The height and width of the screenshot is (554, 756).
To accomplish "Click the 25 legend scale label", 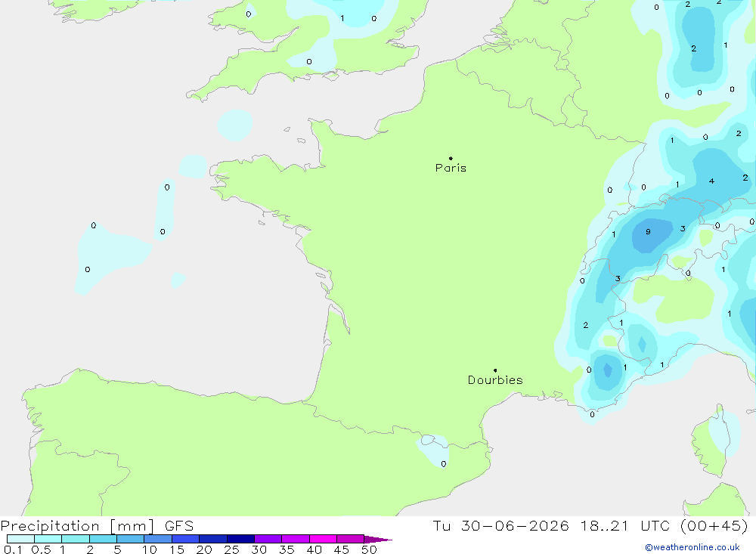I will pyautogui.click(x=231, y=549).
